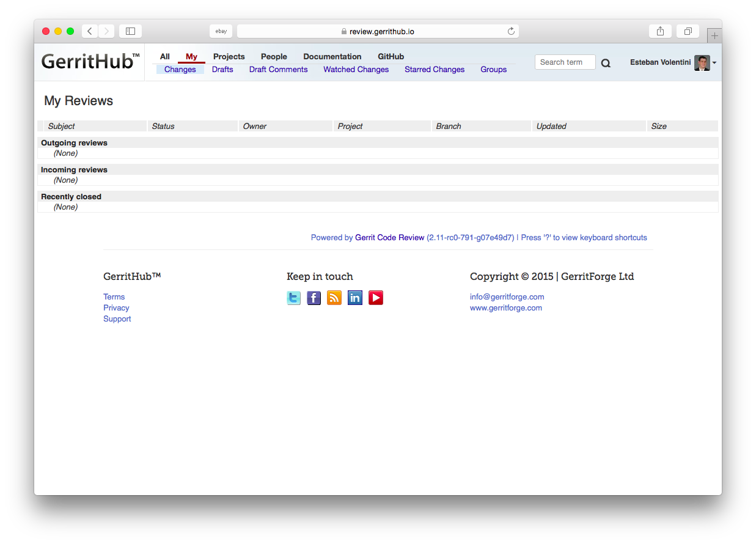
Task: Open the Projects menu
Action: [229, 56]
